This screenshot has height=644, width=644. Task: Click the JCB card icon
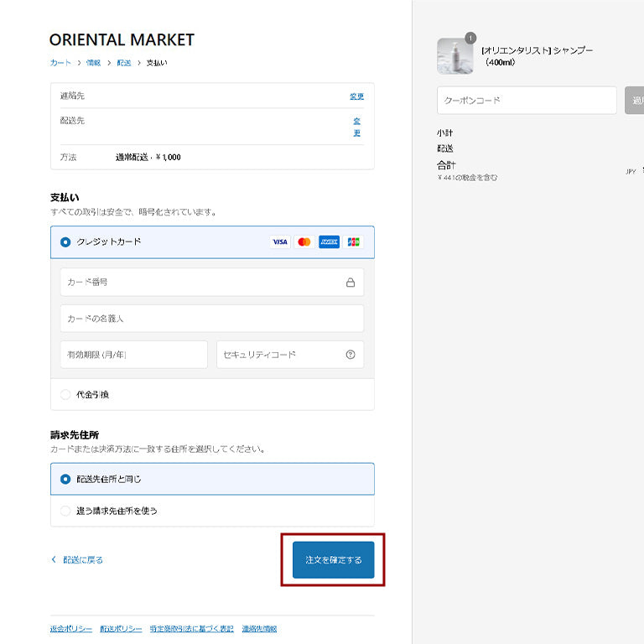coord(353,241)
